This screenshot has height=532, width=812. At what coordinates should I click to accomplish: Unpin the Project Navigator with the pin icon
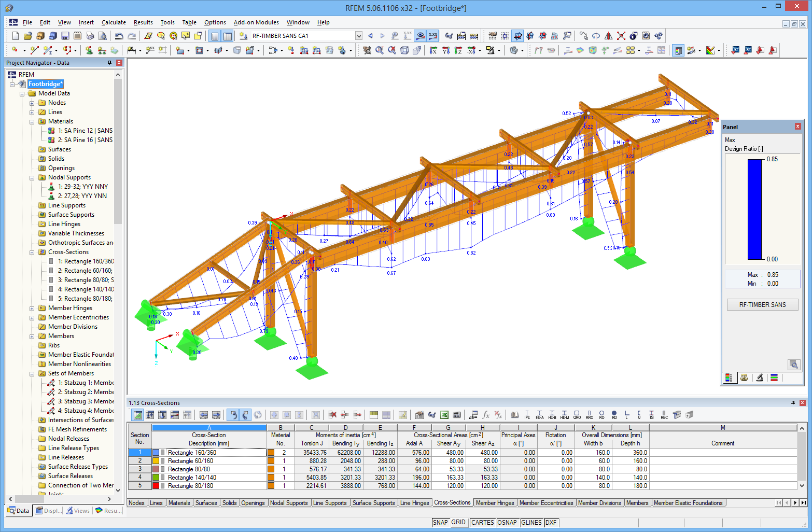pyautogui.click(x=109, y=62)
